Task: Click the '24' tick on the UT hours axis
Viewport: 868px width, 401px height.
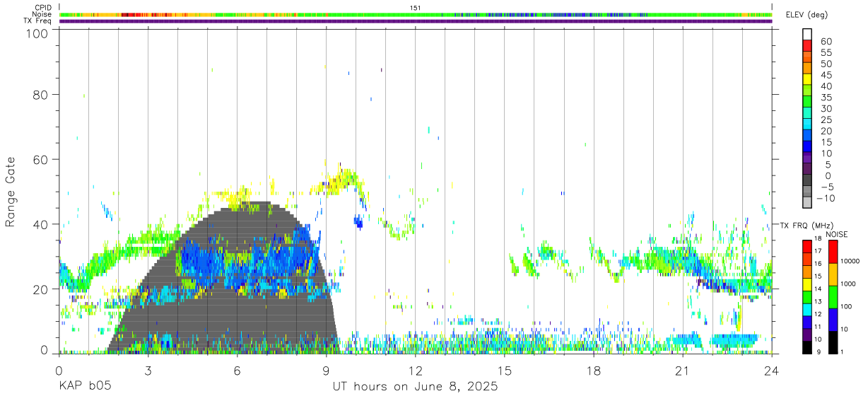Action: coord(772,370)
